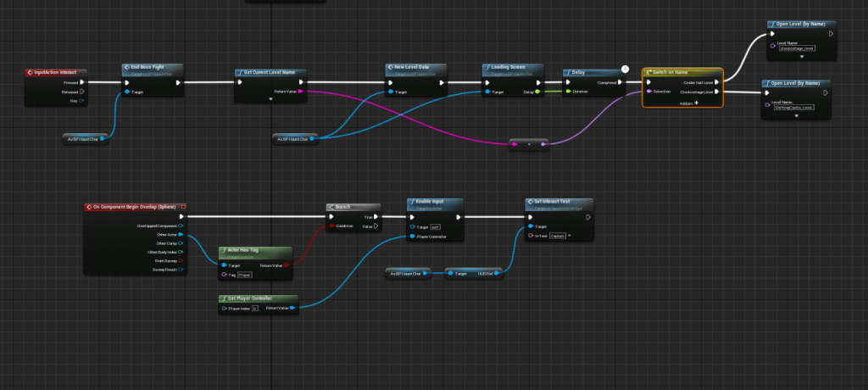
Task: Expand the Get Current Level Name node arrow
Action: pyautogui.click(x=270, y=99)
